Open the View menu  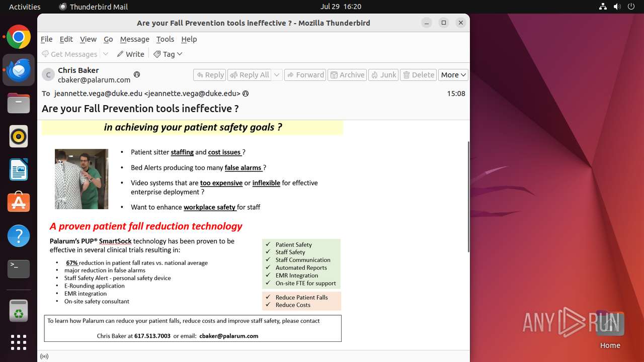[88, 39]
